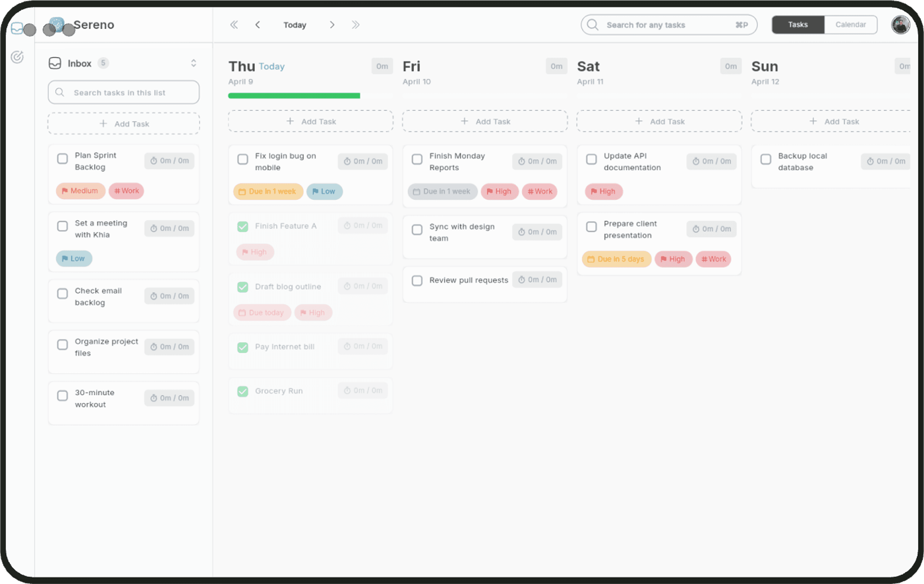Screen dimensions: 924x584
Task: Click the High priority flag on Finish Feature A
Action: pyautogui.click(x=245, y=252)
